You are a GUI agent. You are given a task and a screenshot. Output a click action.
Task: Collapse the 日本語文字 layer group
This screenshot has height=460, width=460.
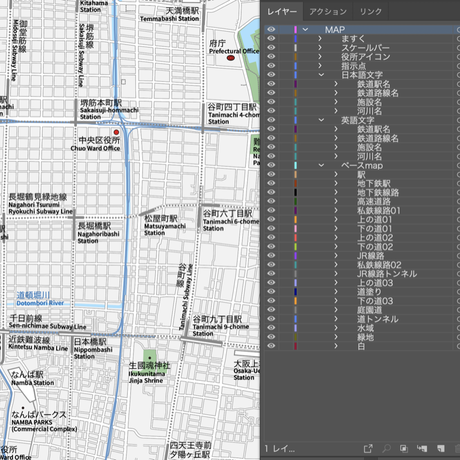pos(321,75)
